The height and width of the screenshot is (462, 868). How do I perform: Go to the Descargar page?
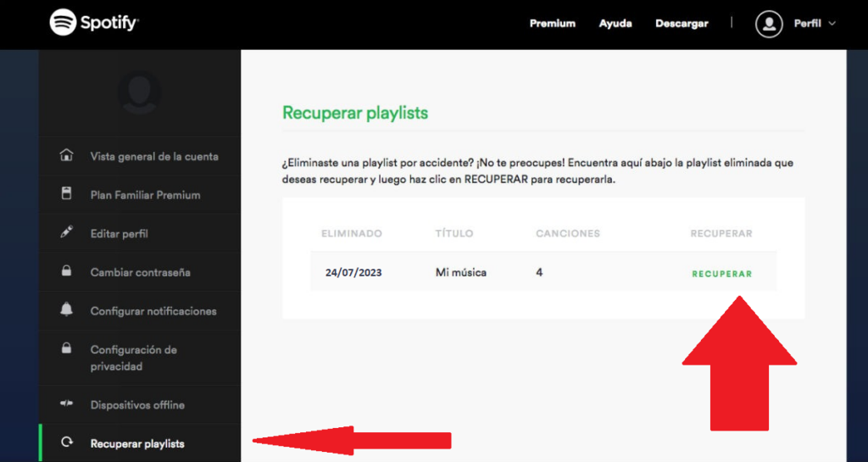point(682,24)
